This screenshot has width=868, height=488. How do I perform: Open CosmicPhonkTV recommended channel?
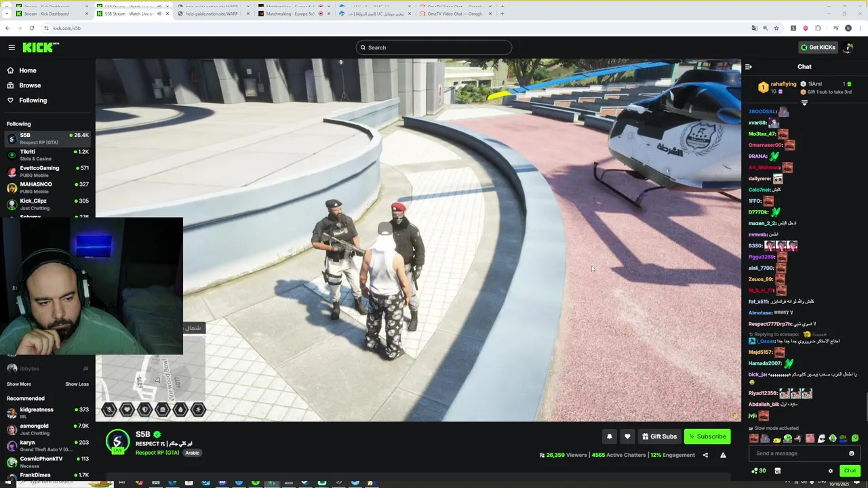47,462
